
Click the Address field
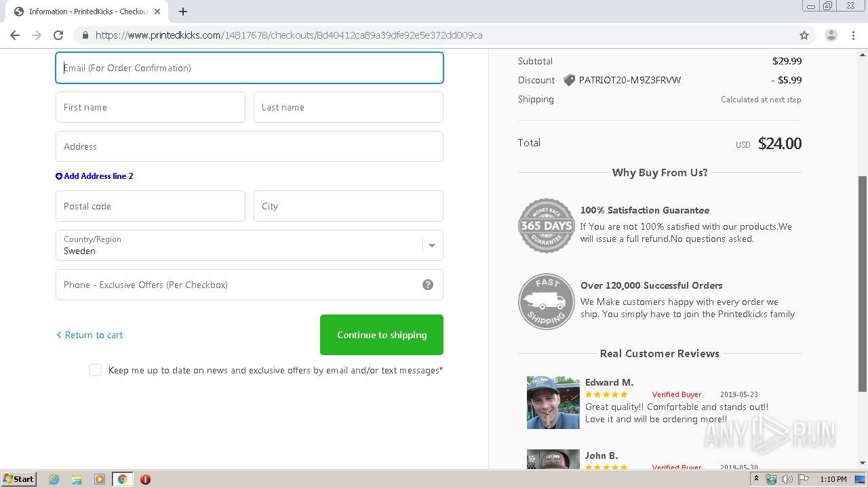pos(250,146)
